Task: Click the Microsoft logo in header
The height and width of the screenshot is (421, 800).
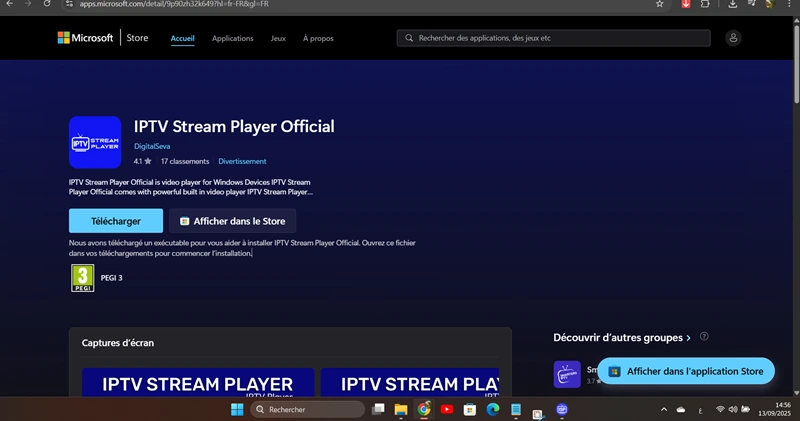Action: [85, 38]
